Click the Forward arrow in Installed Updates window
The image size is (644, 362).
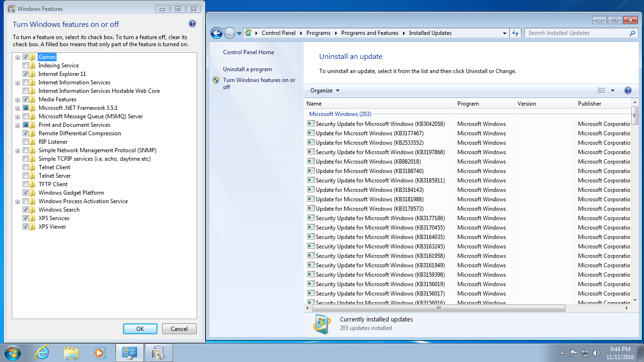(x=230, y=33)
